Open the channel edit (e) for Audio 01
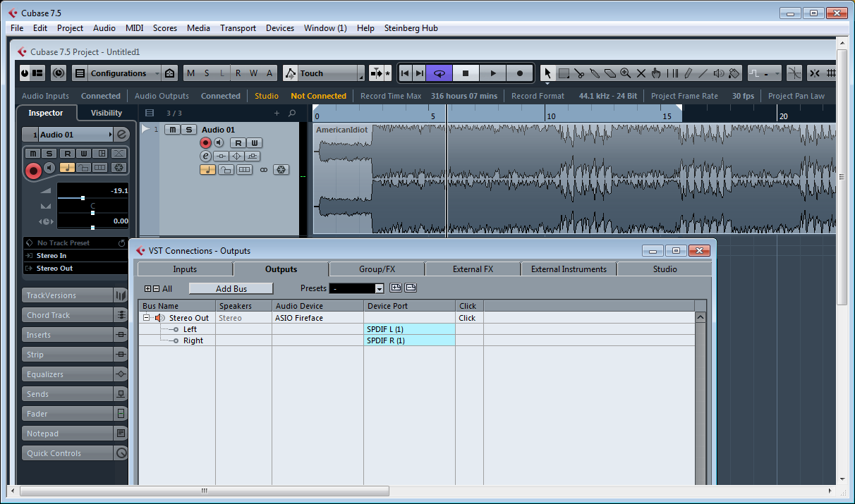855x504 pixels. pos(205,156)
